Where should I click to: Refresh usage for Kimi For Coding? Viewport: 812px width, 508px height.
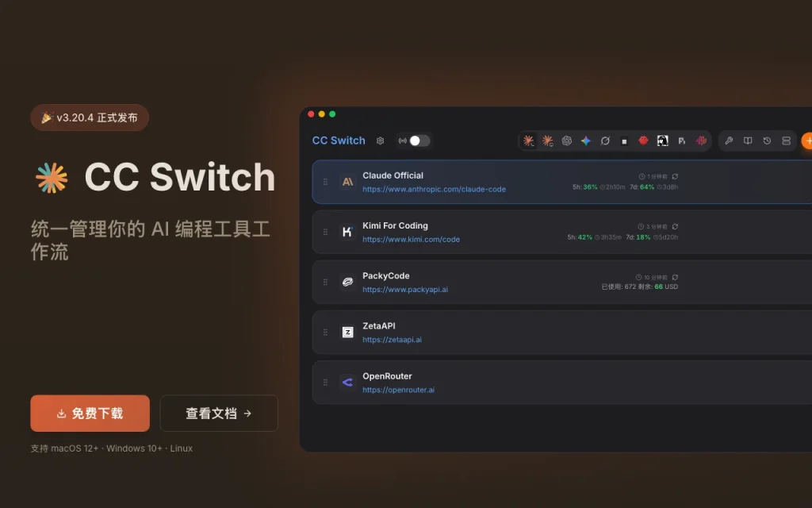coord(675,226)
